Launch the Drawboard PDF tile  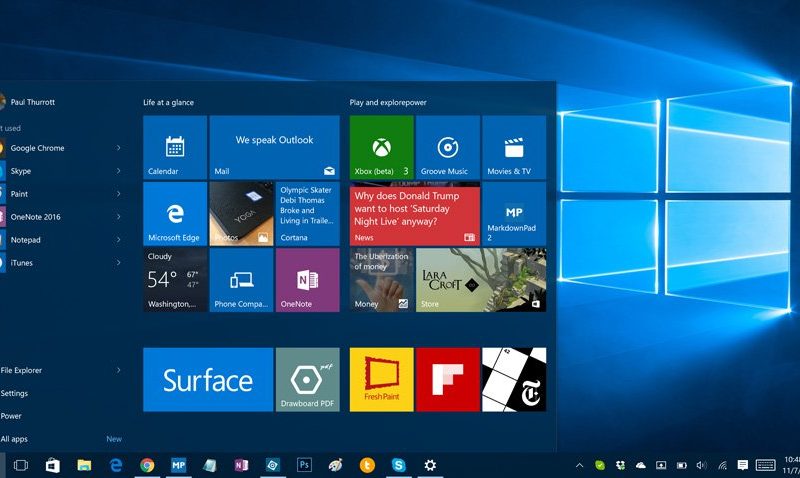[308, 380]
